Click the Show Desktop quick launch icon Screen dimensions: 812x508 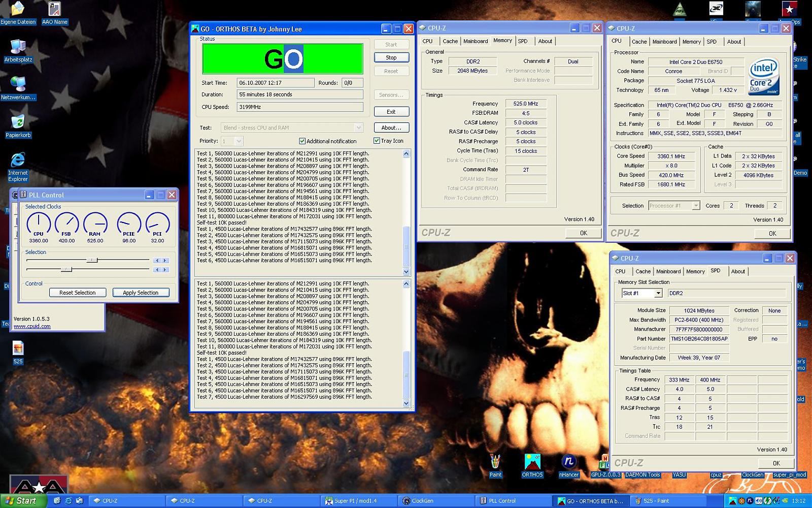(x=57, y=501)
